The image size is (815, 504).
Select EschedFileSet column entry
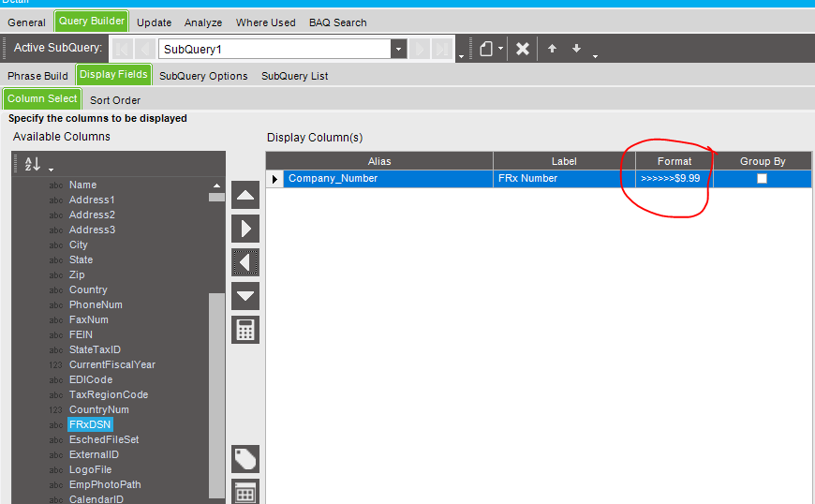point(104,440)
